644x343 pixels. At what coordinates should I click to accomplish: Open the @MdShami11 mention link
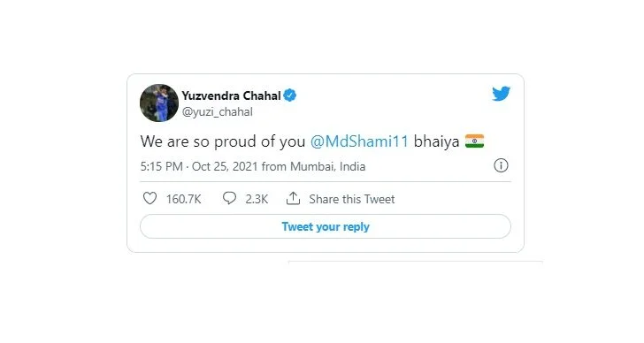359,141
